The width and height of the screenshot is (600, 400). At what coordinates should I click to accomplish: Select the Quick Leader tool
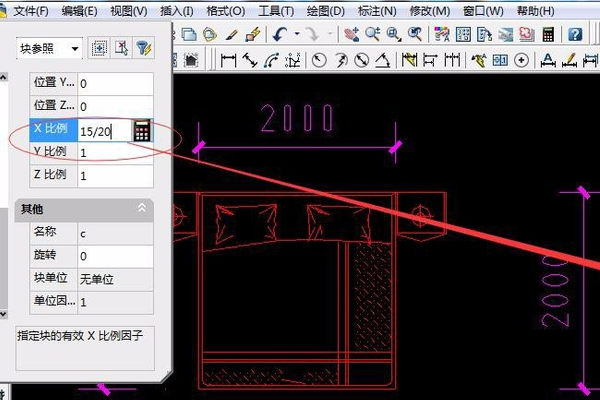[478, 60]
